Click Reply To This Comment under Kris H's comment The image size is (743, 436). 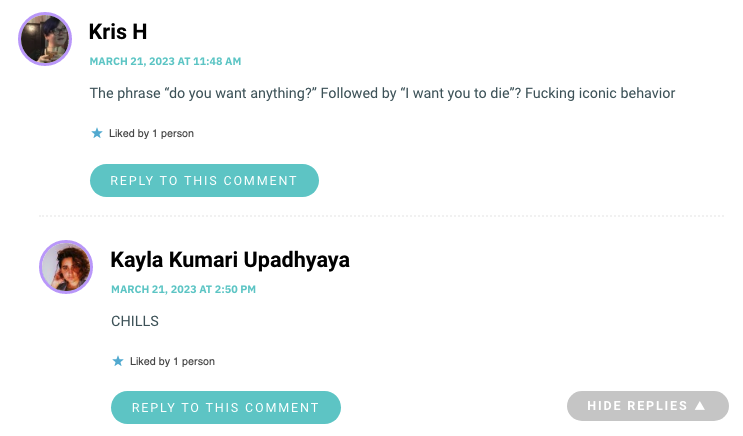point(204,181)
